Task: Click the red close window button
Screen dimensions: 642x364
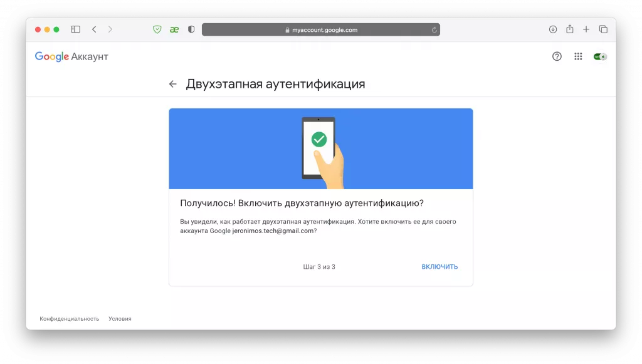Action: tap(38, 29)
